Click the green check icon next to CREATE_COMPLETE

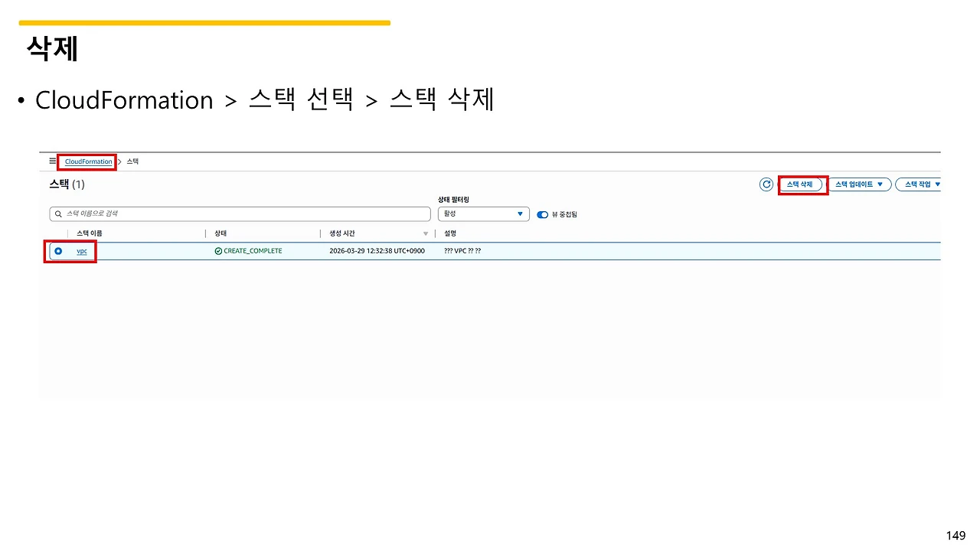218,250
